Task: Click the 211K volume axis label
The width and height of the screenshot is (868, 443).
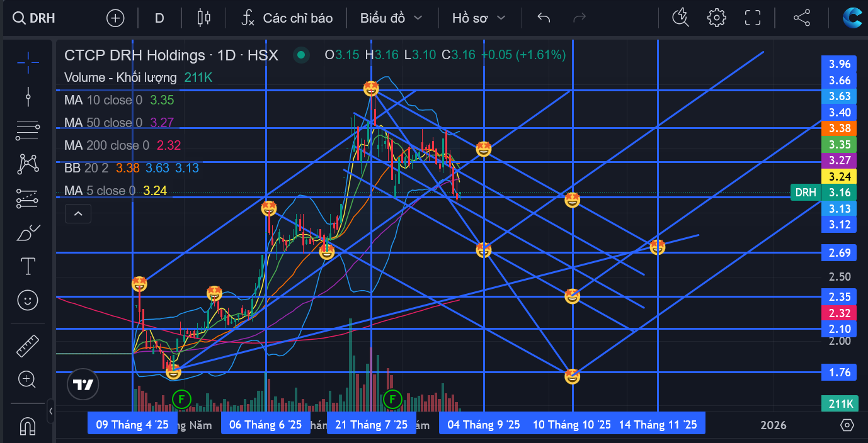Action: [x=840, y=403]
